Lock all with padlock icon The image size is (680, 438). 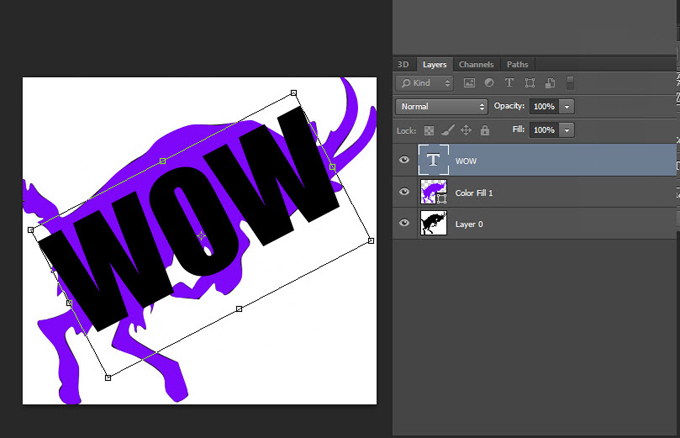click(485, 130)
